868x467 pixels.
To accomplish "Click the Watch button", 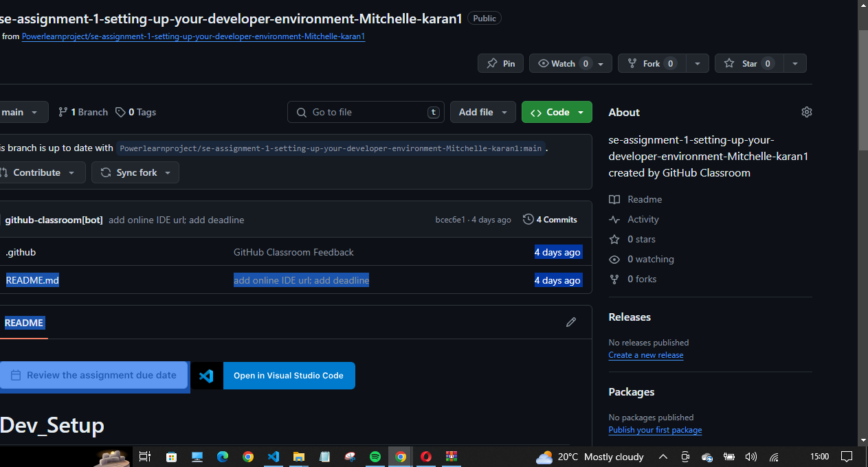I will point(571,63).
